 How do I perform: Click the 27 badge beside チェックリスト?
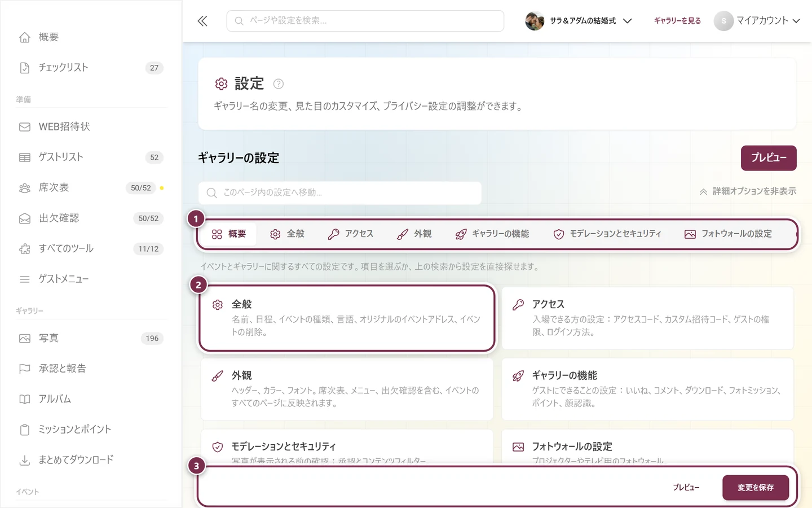coord(155,68)
